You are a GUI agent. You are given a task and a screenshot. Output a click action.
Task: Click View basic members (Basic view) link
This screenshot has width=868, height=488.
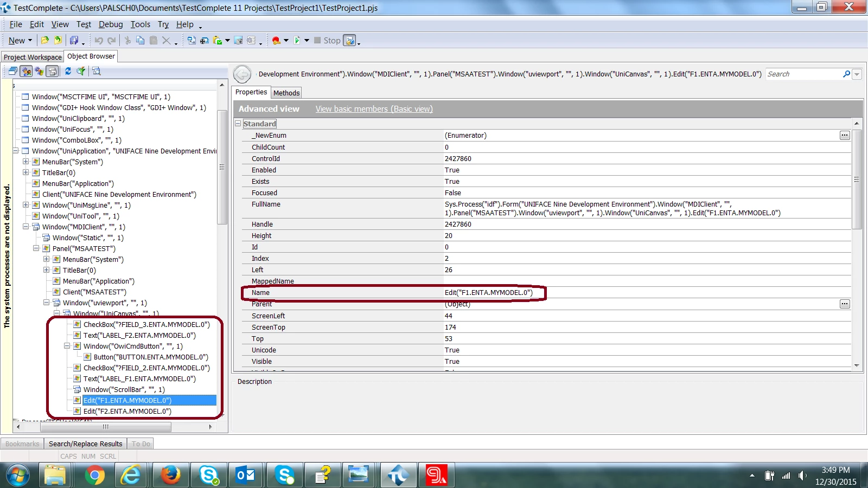click(x=374, y=109)
